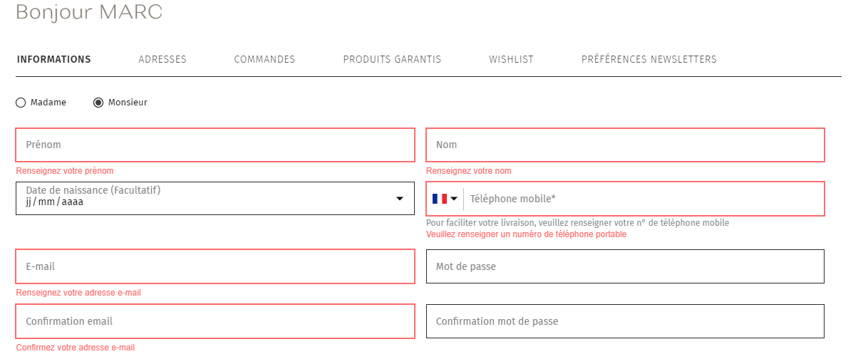Viewport: 868px width, 354px height.
Task: Select the Madame radio button
Action: click(x=21, y=103)
